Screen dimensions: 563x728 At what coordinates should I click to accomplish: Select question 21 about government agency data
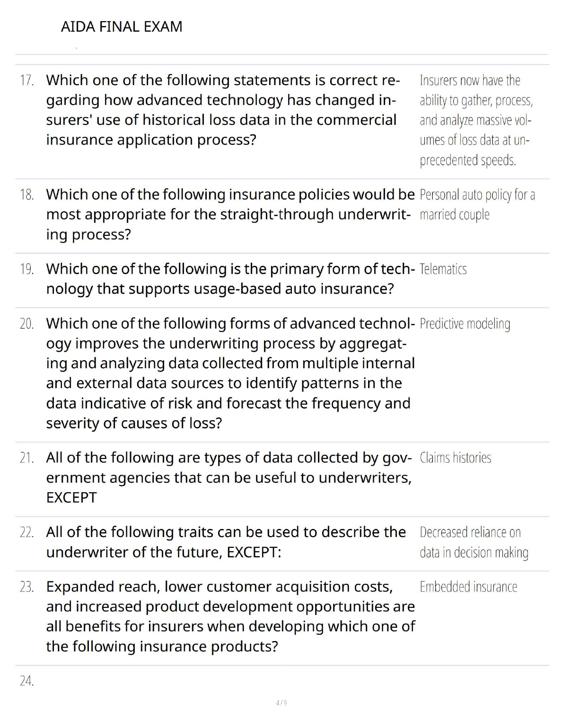point(229,477)
